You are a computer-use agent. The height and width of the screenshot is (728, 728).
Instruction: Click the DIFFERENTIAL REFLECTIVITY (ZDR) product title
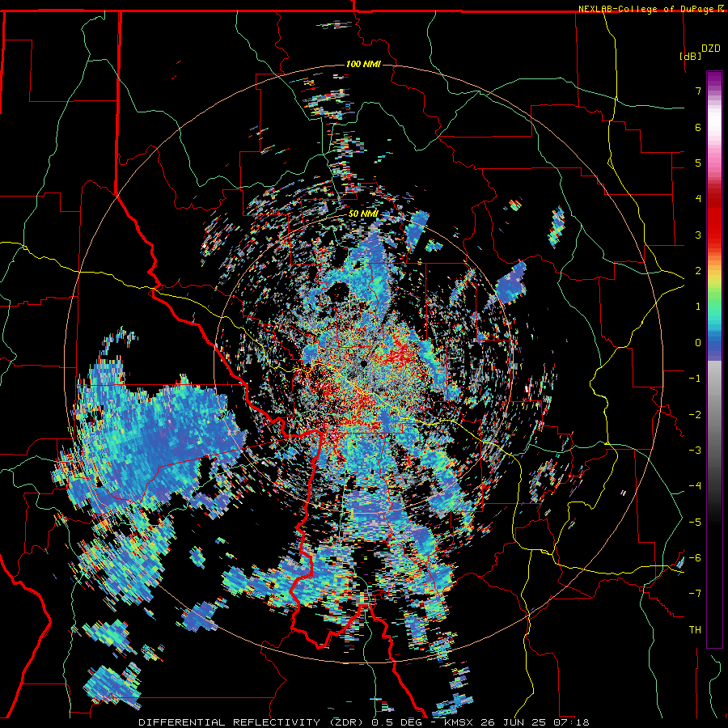(253, 722)
